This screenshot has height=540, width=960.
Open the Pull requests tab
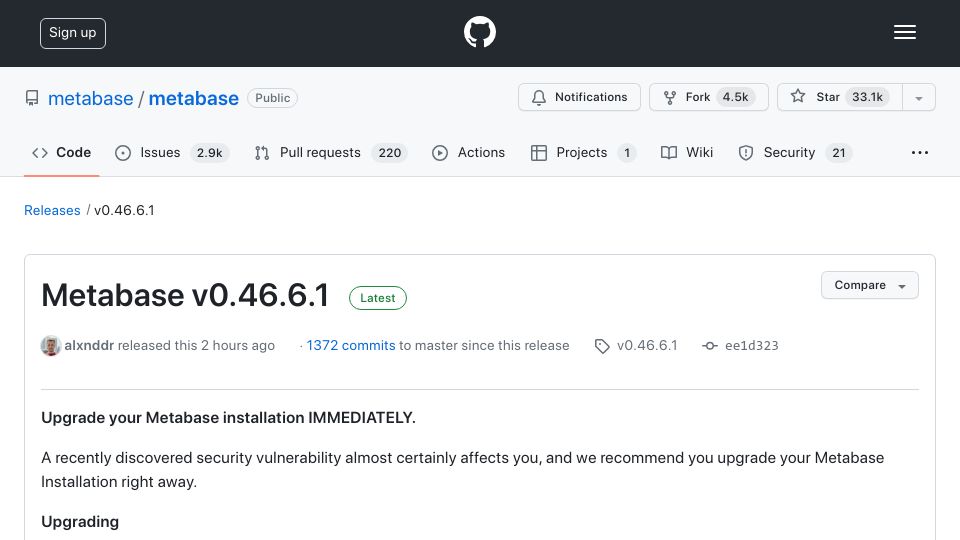(331, 153)
